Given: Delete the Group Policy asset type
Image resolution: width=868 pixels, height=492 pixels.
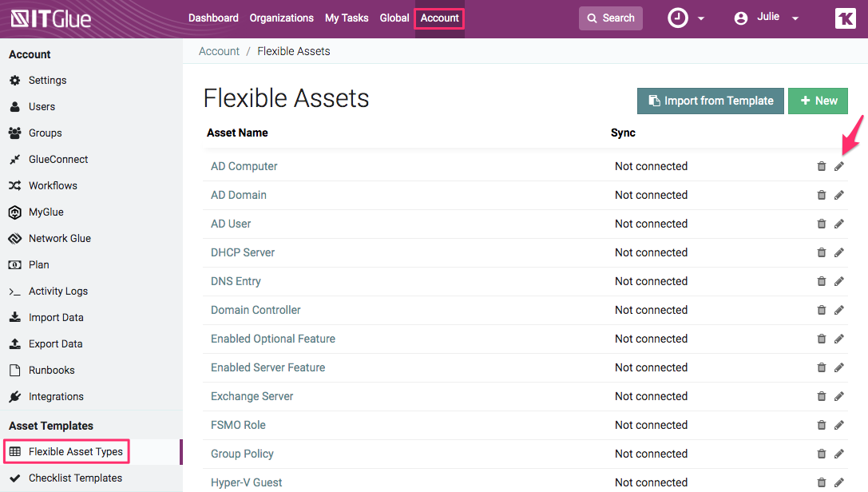Looking at the screenshot, I should tap(822, 454).
